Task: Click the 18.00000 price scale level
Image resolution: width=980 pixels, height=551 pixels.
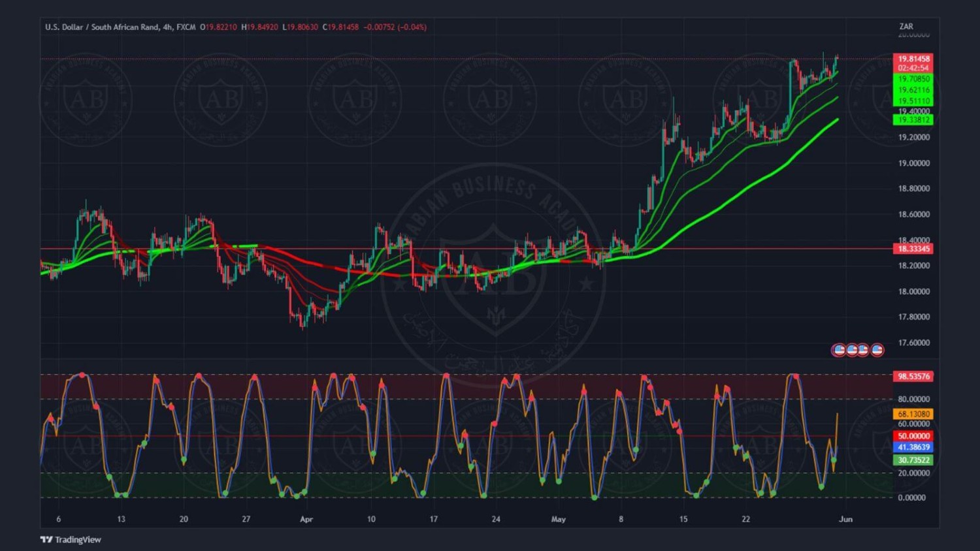Action: point(913,291)
